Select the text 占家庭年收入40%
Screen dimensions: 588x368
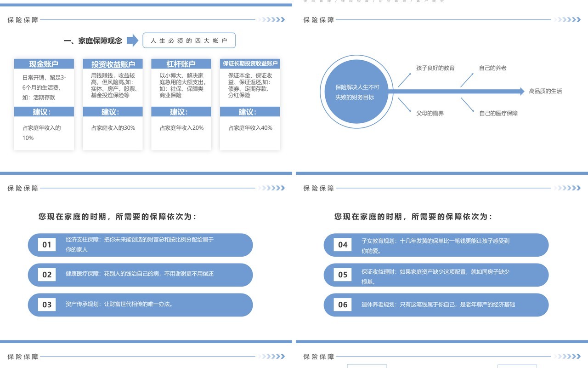(250, 128)
